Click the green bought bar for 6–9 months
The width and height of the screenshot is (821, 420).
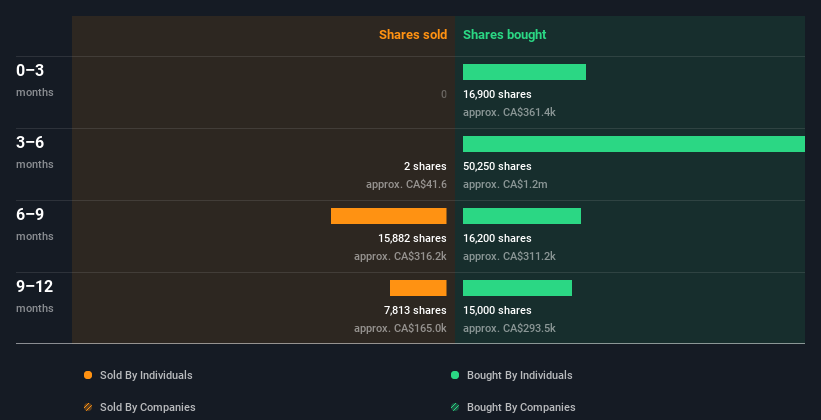coord(521,216)
